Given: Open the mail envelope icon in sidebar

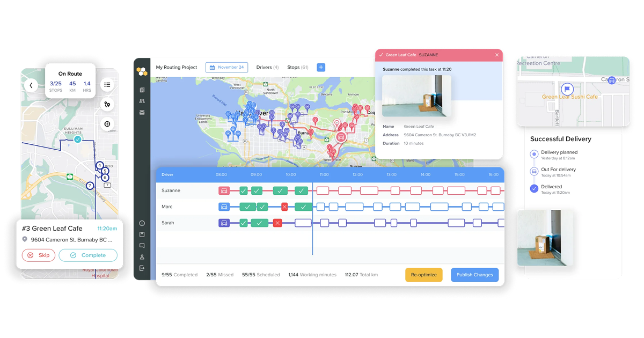Looking at the screenshot, I should [142, 113].
